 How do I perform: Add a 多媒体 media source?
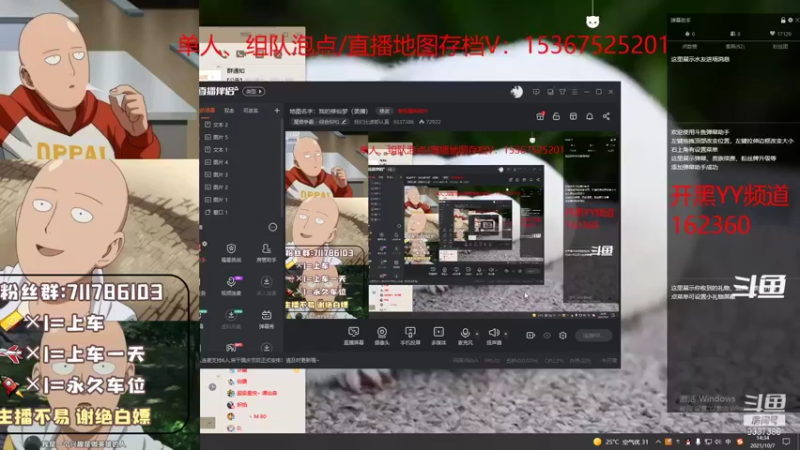tap(439, 336)
